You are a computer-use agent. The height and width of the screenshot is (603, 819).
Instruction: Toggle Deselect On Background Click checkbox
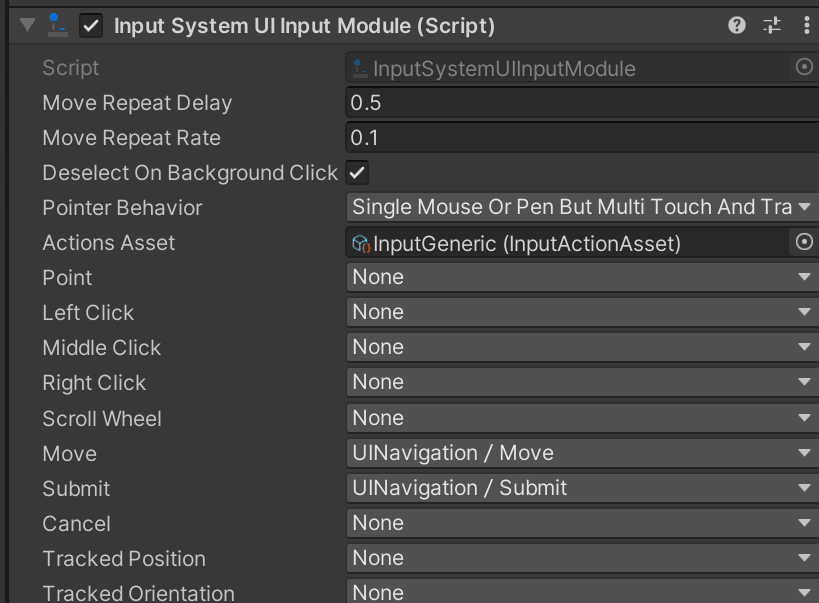(357, 173)
